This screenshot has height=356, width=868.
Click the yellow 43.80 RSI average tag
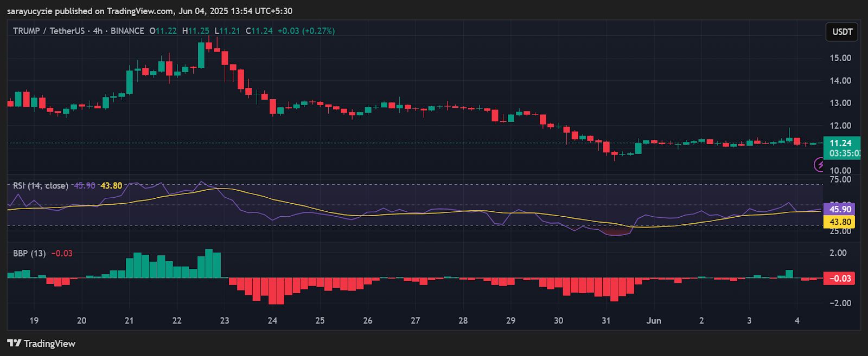coord(840,222)
